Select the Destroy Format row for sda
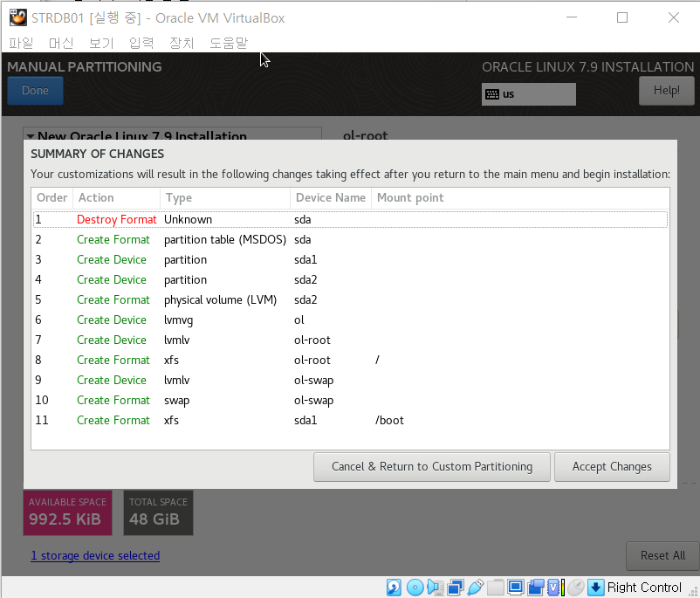This screenshot has width=700, height=598. (351, 220)
